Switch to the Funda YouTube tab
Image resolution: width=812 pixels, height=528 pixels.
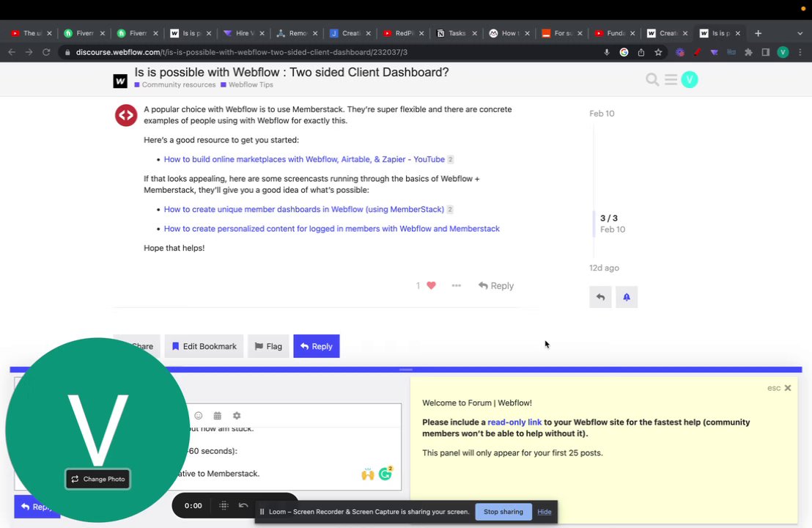tap(615, 33)
